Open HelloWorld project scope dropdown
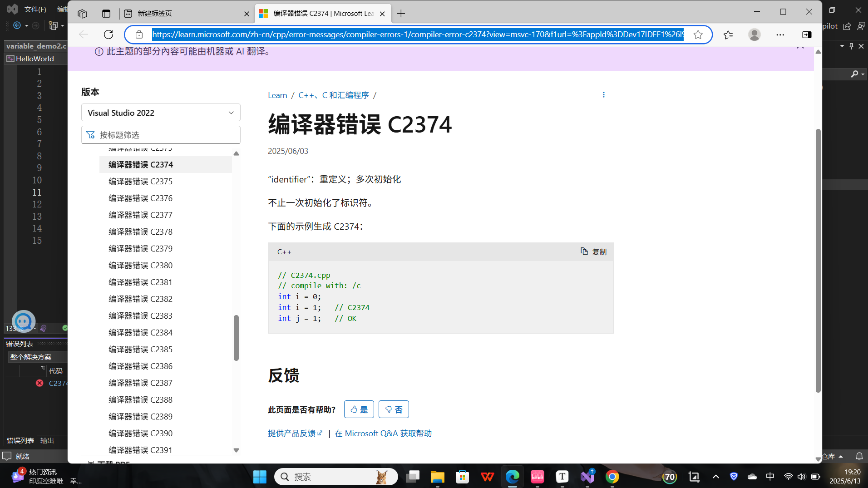This screenshot has height=488, width=868. click(x=36, y=59)
